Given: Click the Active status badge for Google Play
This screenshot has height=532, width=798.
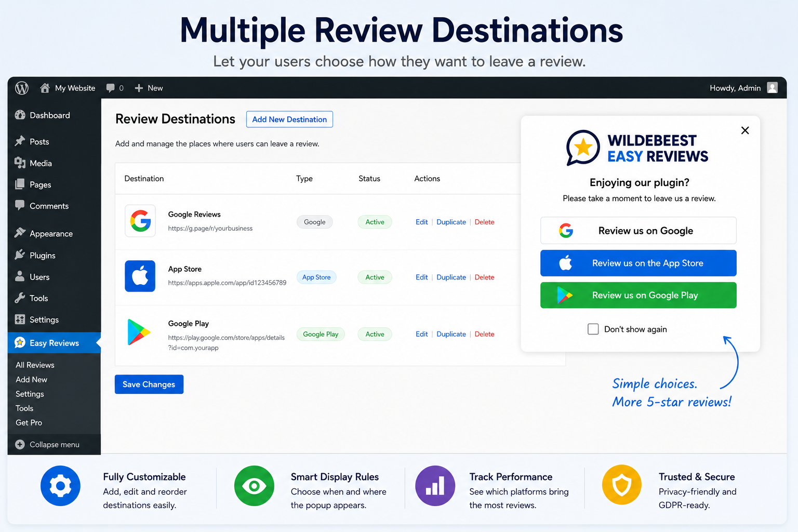Looking at the screenshot, I should tap(375, 334).
